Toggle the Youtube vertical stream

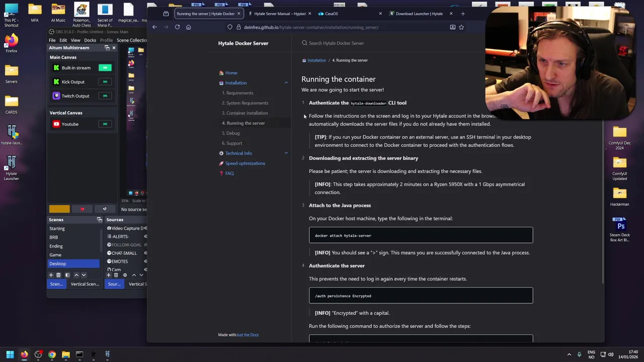[x=105, y=124]
